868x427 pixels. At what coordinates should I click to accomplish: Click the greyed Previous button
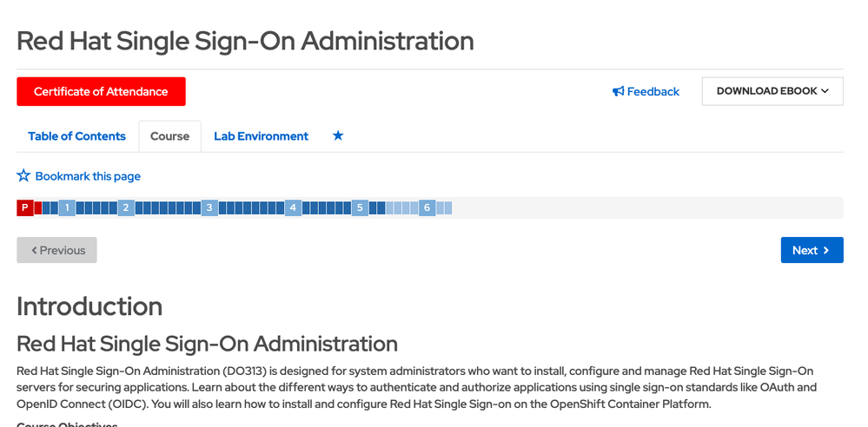[56, 250]
